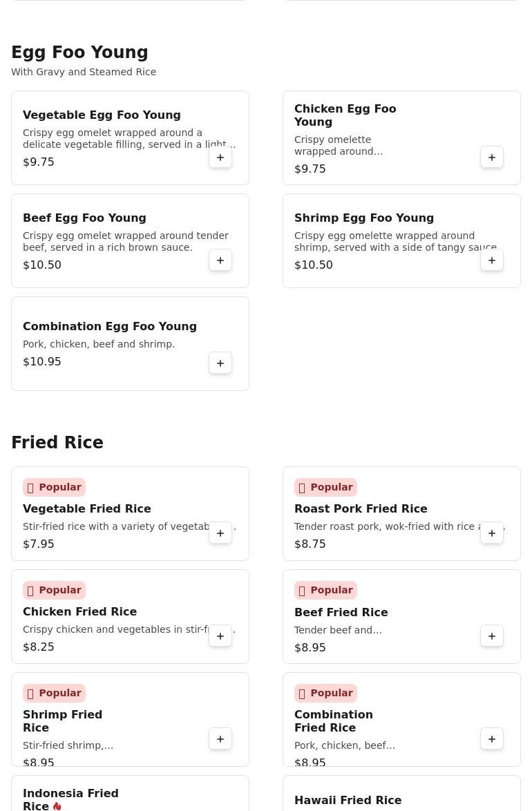Add Combination Egg Foo Young with plus icon
The width and height of the screenshot is (532, 811).
click(x=220, y=363)
